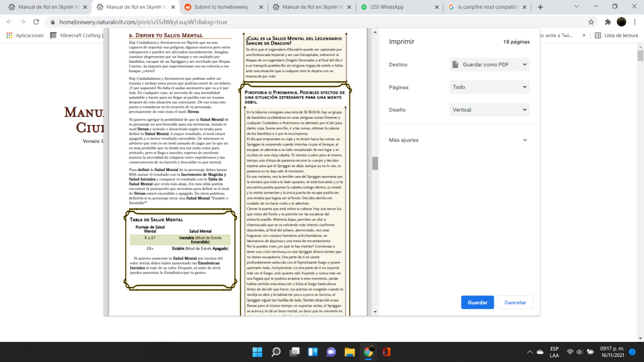Open notification center badge

632,352
